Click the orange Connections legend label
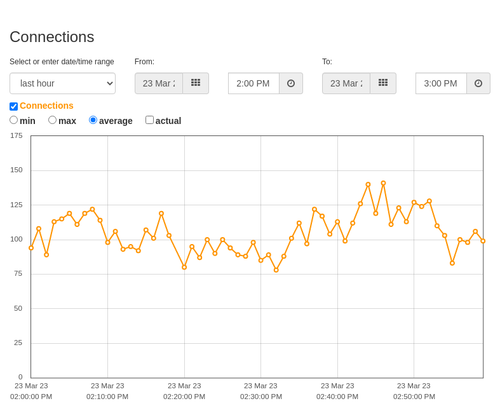 coord(46,106)
